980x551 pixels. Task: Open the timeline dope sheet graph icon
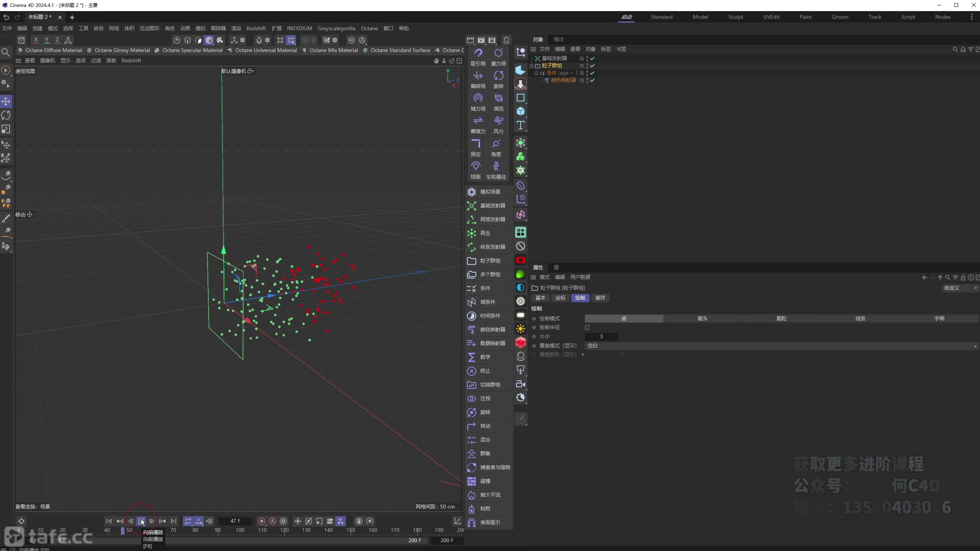[x=457, y=521]
